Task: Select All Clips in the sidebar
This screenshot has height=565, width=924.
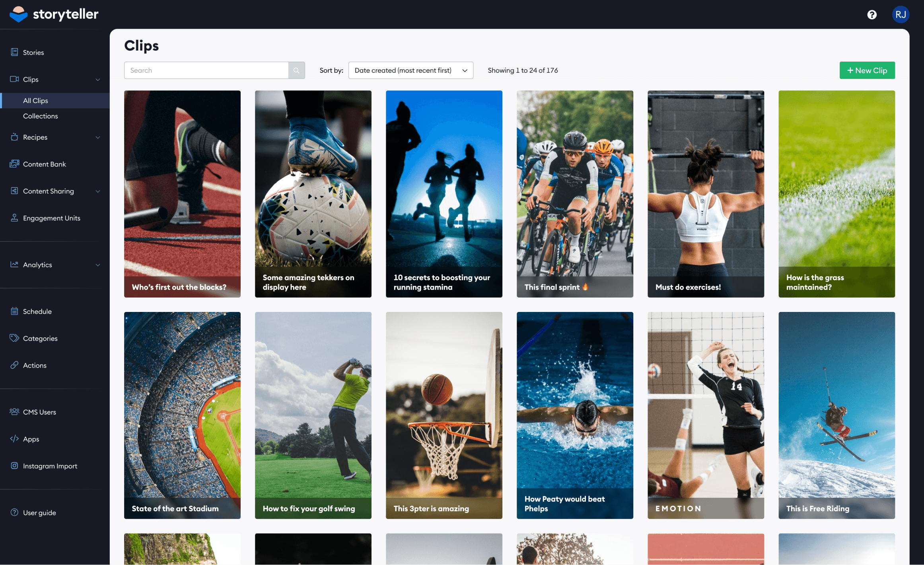Action: 35,101
